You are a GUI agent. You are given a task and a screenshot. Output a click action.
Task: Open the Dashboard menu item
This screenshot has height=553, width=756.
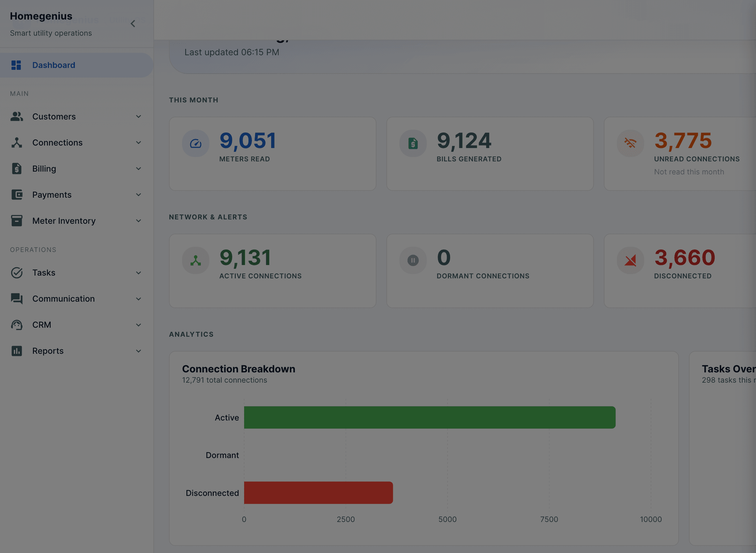pos(77,65)
